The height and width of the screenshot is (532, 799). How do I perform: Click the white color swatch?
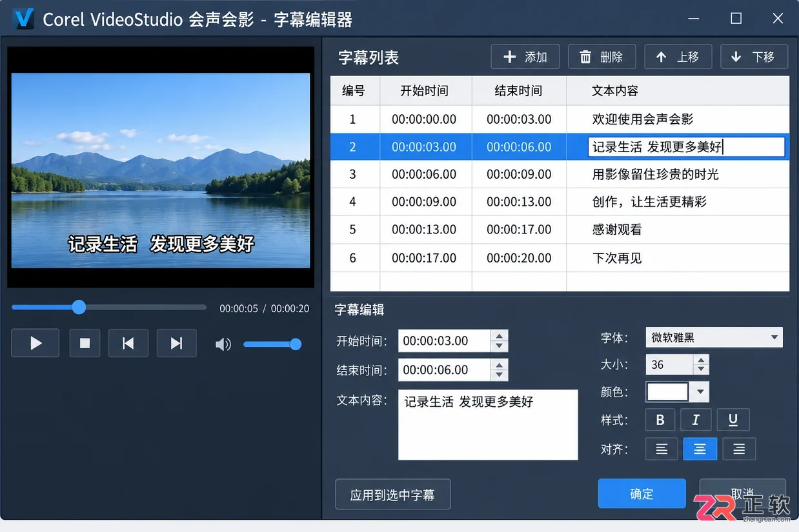tap(668, 391)
